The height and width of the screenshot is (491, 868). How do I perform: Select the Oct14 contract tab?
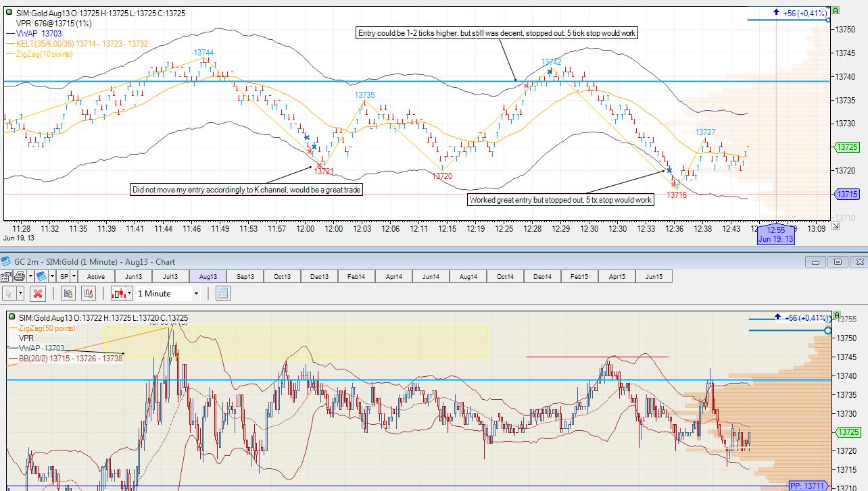pos(505,276)
